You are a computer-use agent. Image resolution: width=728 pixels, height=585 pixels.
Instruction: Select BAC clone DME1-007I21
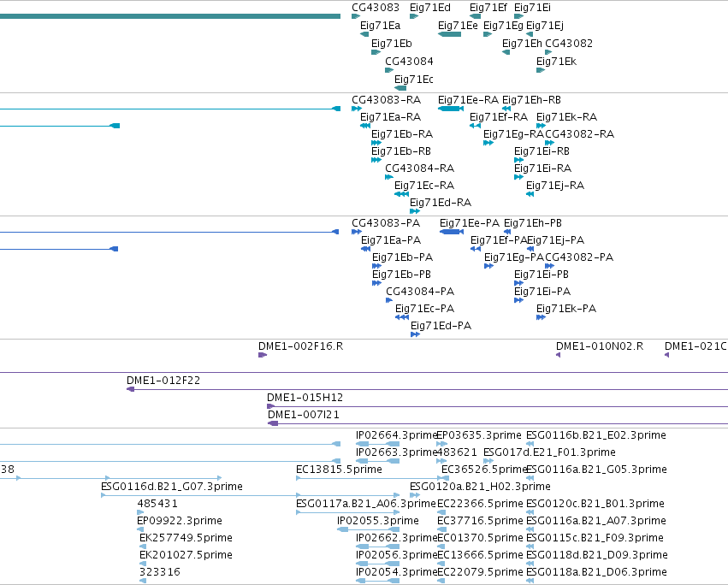[303, 416]
